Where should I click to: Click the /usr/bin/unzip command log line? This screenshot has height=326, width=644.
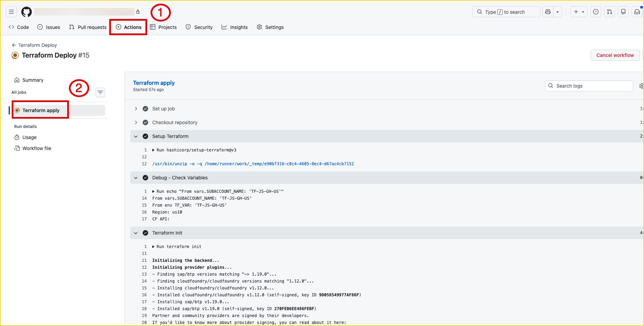[x=253, y=164]
